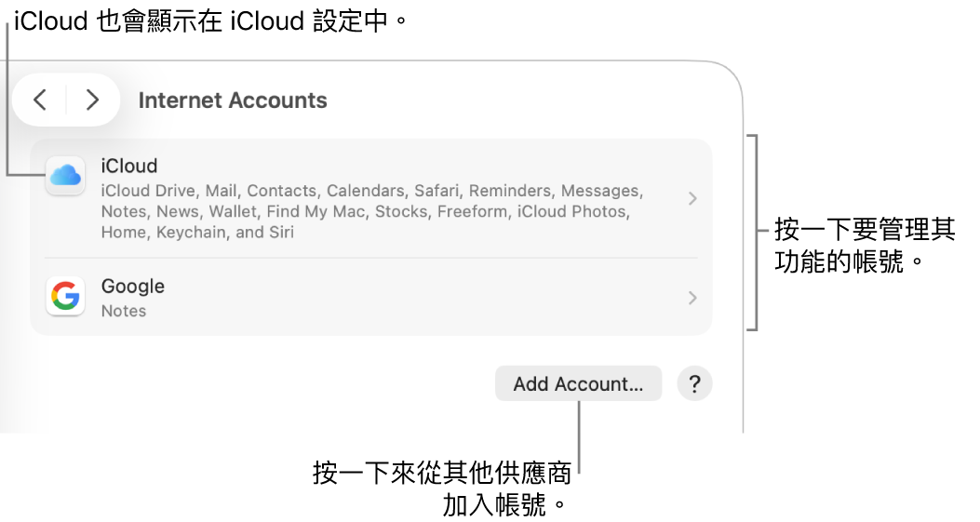Click the back arrow button
Image resolution: width=980 pixels, height=522 pixels.
click(x=40, y=100)
